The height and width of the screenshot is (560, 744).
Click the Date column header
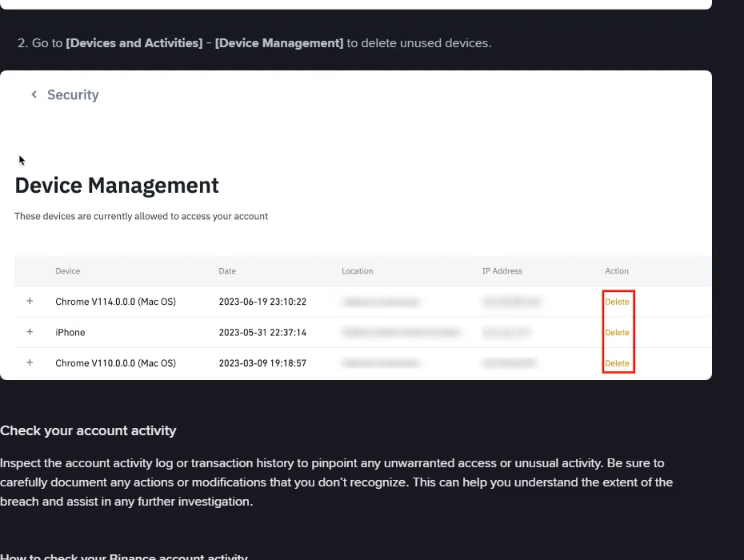(227, 271)
